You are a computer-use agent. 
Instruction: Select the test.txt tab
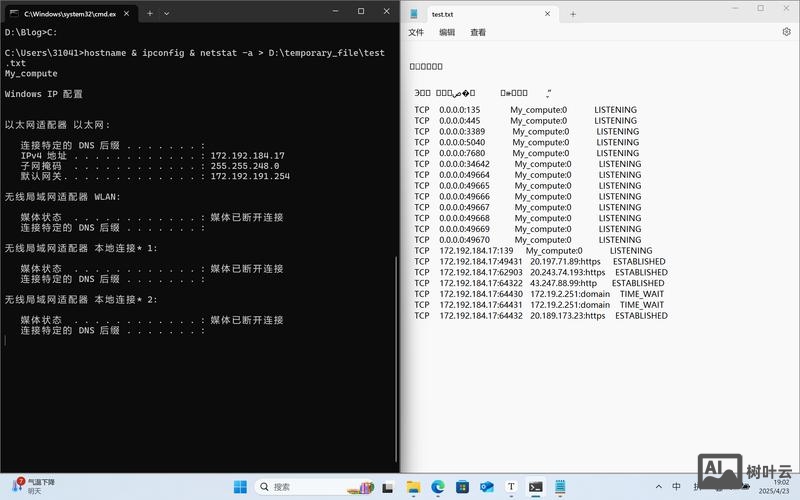click(x=470, y=14)
